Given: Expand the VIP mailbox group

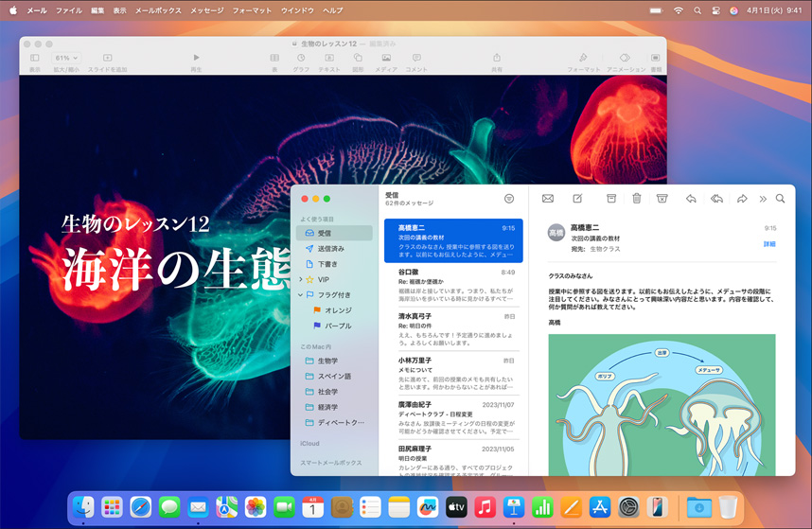Looking at the screenshot, I should click(301, 280).
